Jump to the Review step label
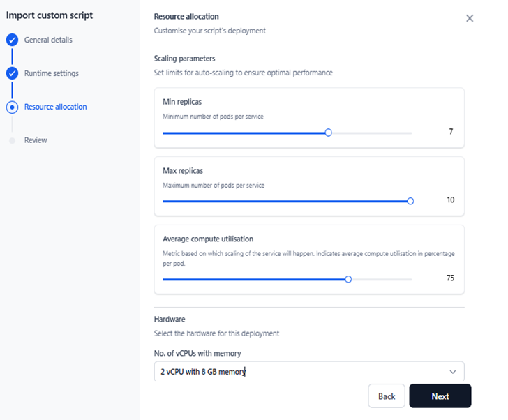The width and height of the screenshot is (508, 420). [x=36, y=140]
